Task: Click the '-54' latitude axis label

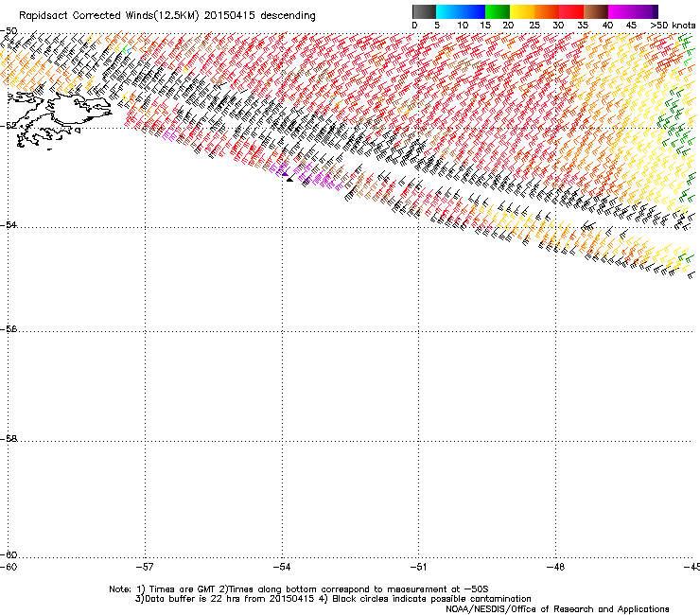Action: [9, 224]
